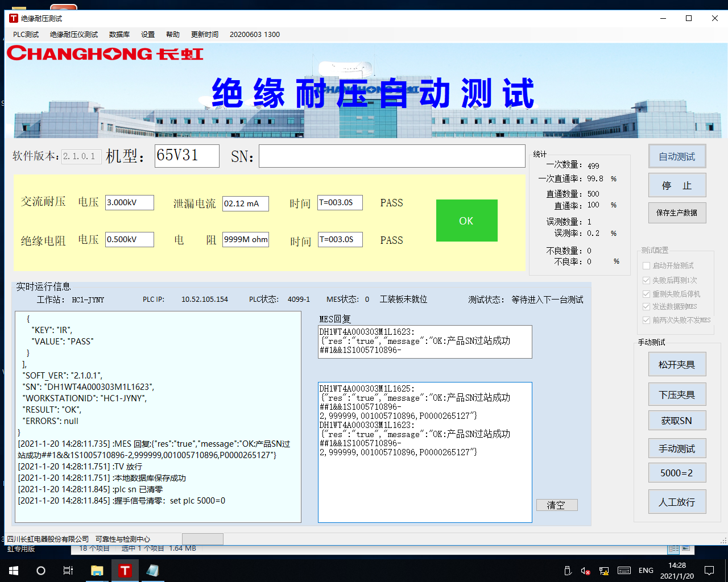
Task: Click the 一次数量 value 499
Action: pyautogui.click(x=593, y=166)
